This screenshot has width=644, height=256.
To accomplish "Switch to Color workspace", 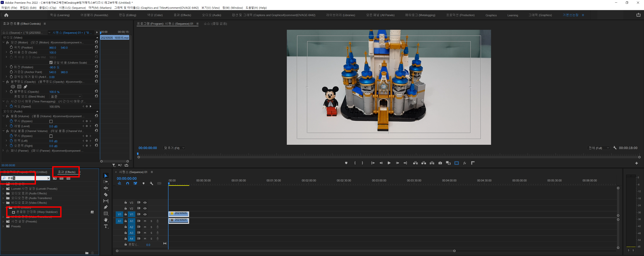I will [155, 15].
